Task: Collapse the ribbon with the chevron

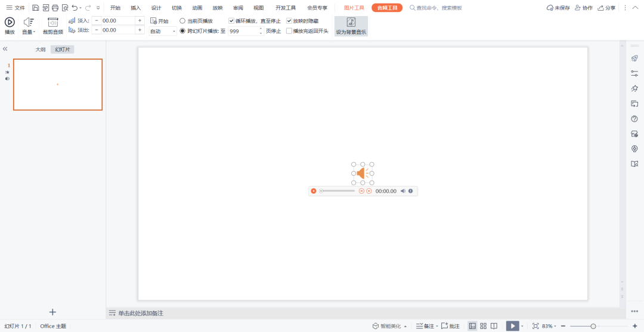Action: coord(636,8)
